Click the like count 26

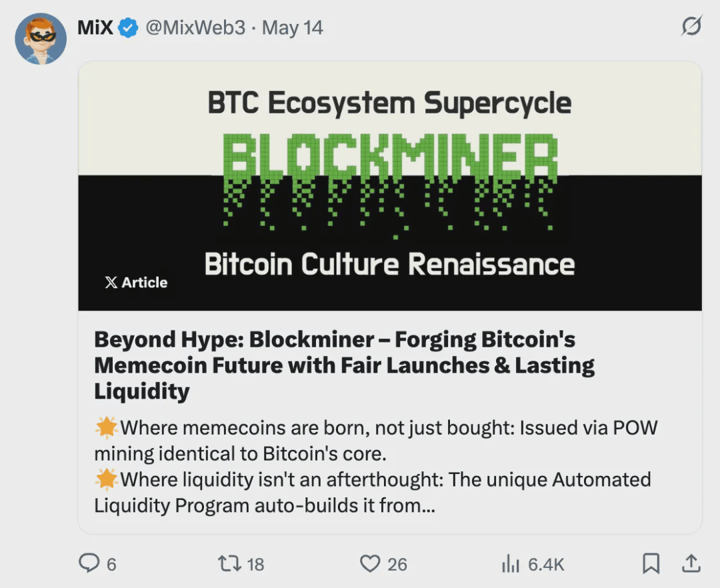(x=397, y=565)
